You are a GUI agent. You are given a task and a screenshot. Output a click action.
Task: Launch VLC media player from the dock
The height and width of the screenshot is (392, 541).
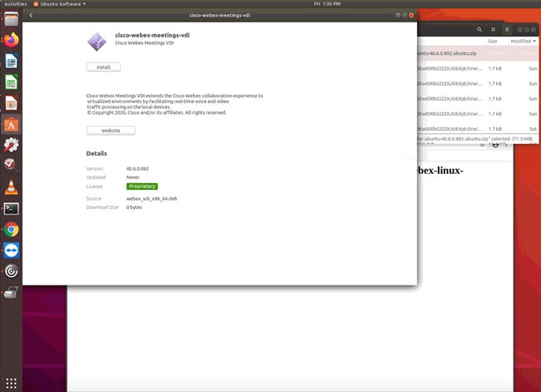(11, 187)
